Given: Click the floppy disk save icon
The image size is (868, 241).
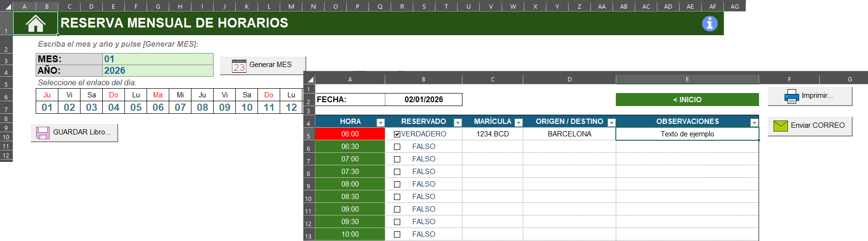Looking at the screenshot, I should (43, 133).
